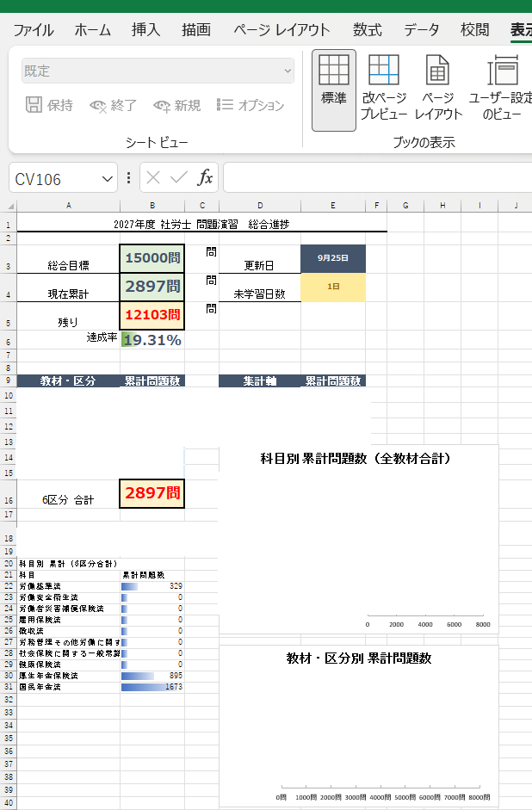Click the 集計軸 header cell

(x=260, y=381)
